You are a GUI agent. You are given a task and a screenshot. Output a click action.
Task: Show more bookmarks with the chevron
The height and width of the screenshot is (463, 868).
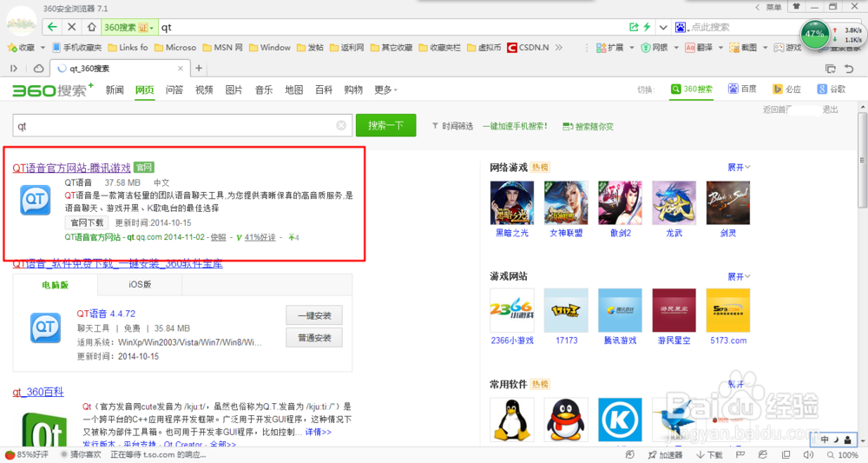tap(558, 48)
